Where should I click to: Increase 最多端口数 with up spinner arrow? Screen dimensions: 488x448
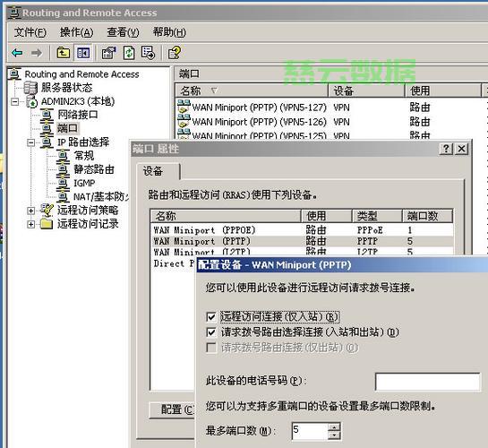[x=335, y=426]
